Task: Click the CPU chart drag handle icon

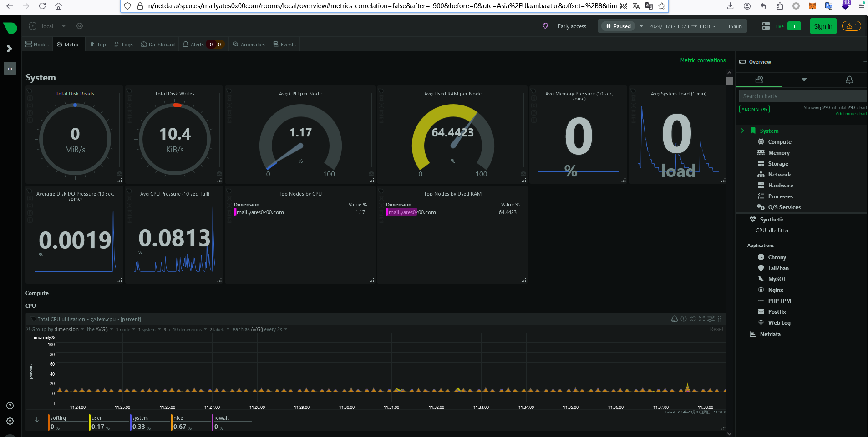Action: tap(720, 319)
